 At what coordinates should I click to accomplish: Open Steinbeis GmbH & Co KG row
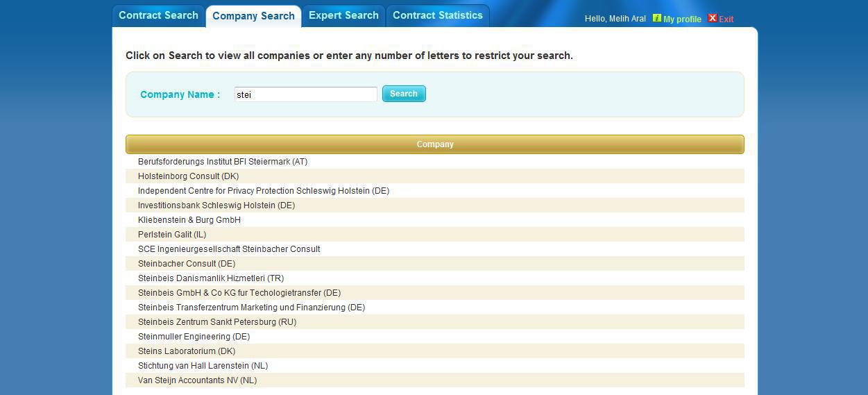pyautogui.click(x=435, y=293)
